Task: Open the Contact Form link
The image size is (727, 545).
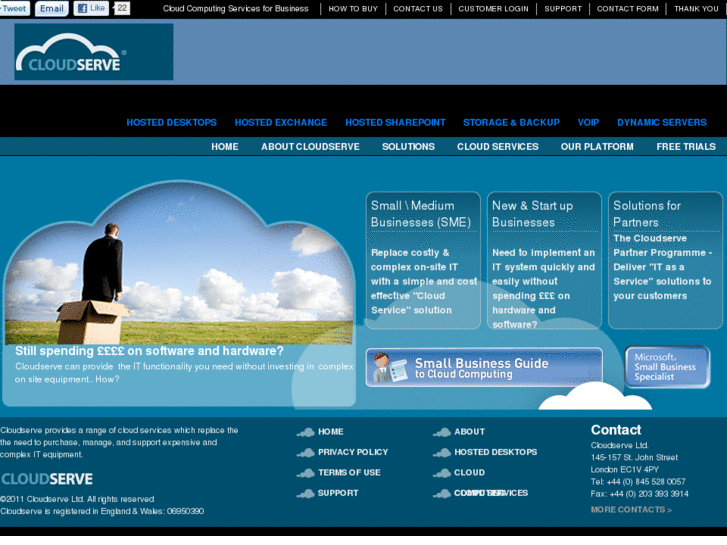Action: (x=628, y=9)
